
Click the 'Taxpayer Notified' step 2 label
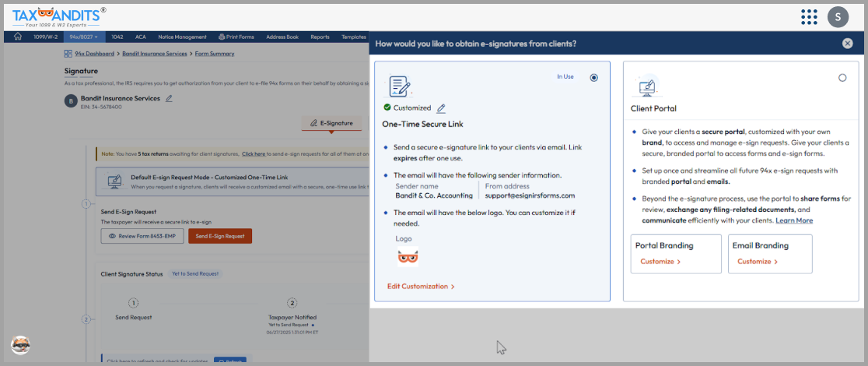292,318
